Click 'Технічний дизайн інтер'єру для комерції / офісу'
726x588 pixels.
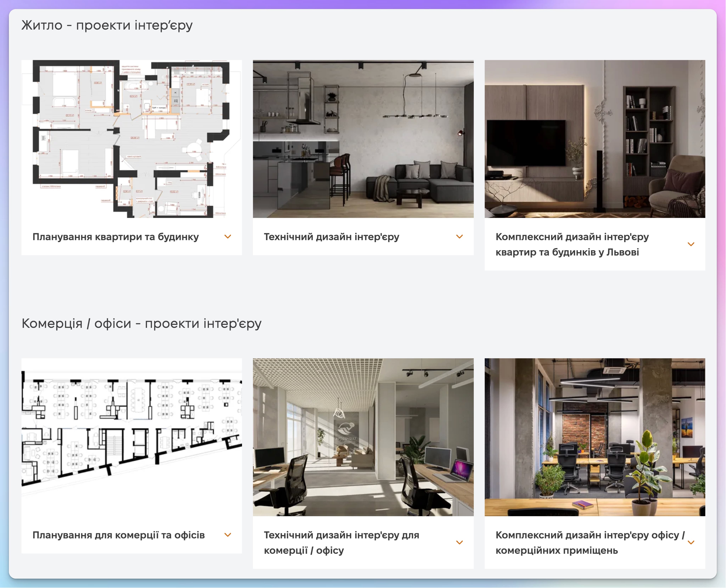341,543
